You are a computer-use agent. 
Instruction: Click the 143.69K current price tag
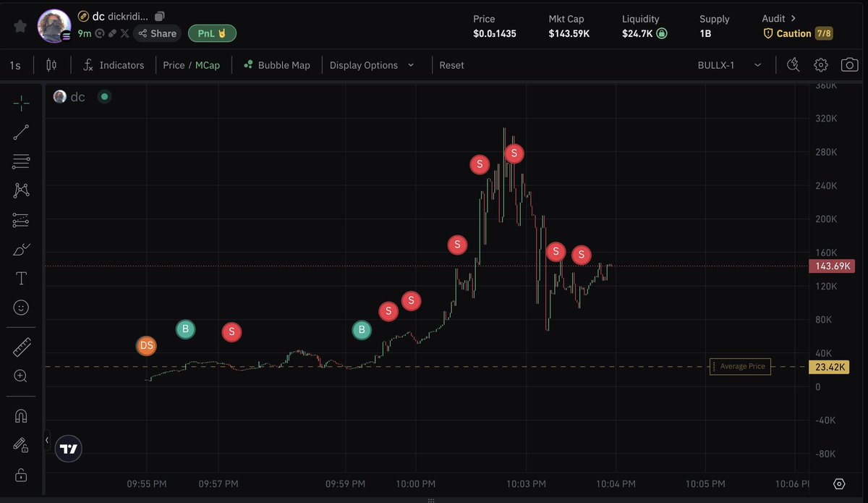click(x=832, y=266)
